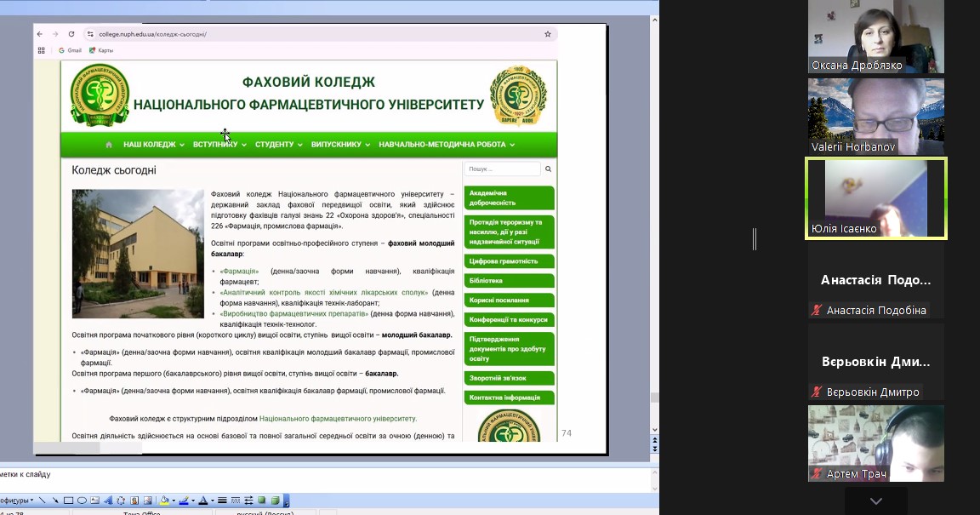Click the site info icon beside the URL
Screen dimensions: 980x515
coord(91,34)
